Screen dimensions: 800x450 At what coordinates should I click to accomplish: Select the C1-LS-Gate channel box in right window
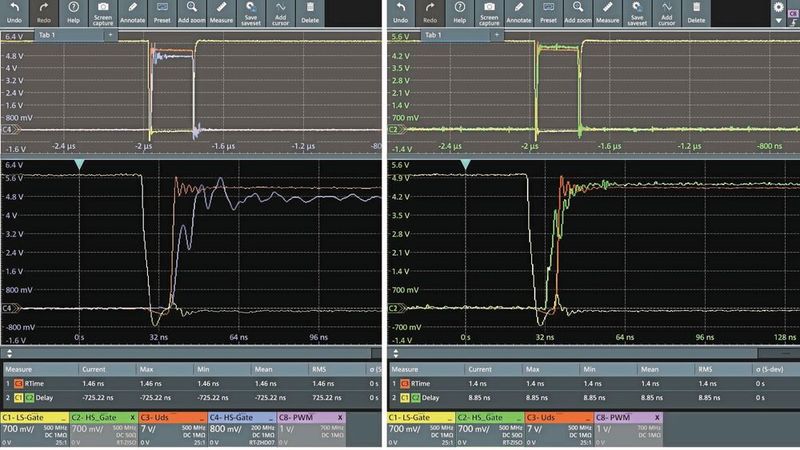pos(421,428)
